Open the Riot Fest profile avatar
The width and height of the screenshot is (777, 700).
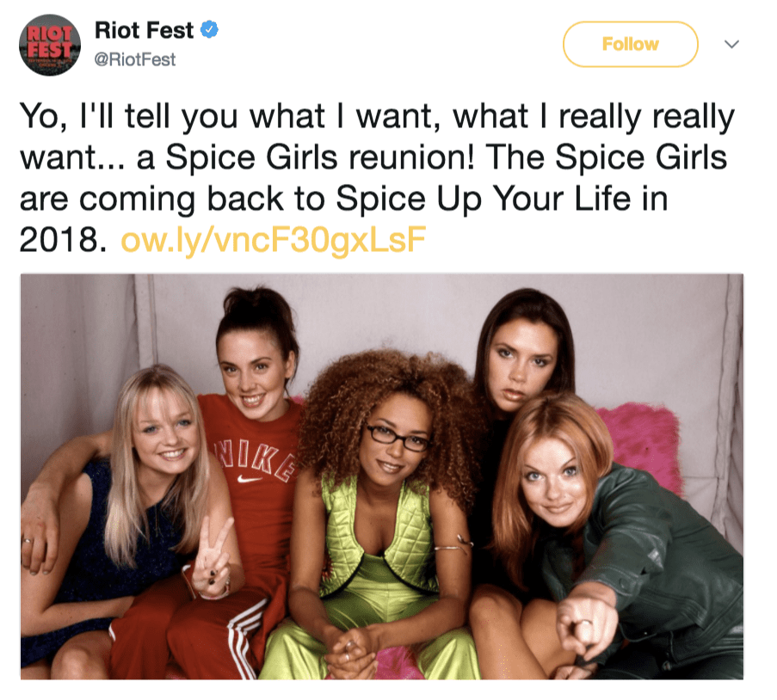point(50,45)
